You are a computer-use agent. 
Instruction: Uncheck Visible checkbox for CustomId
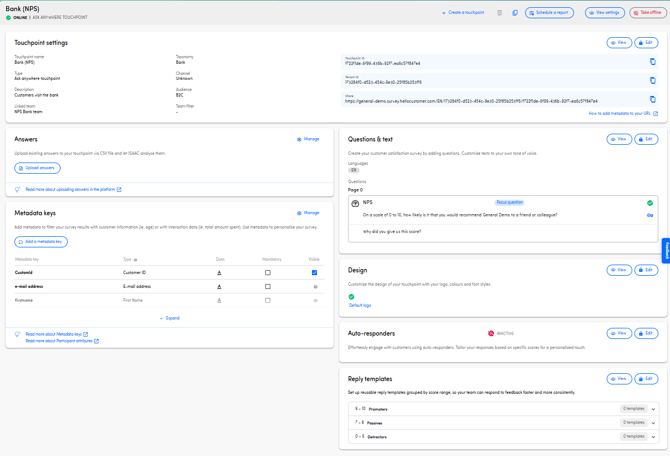tap(314, 273)
